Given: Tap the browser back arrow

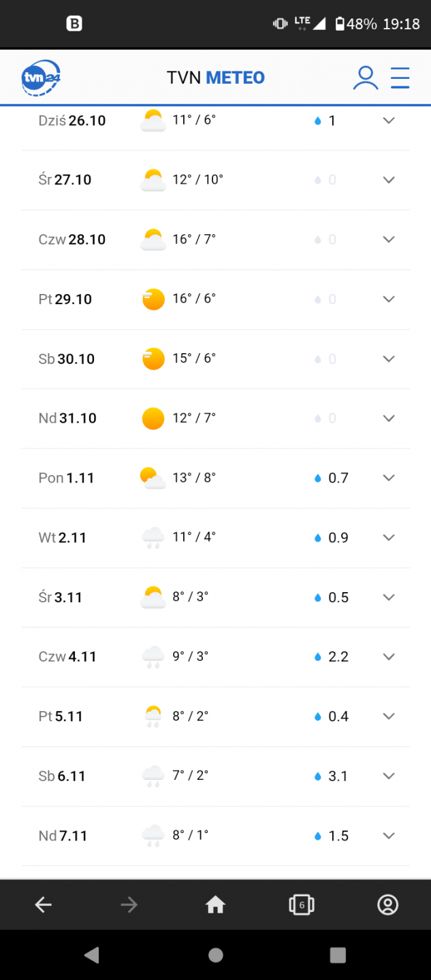Looking at the screenshot, I should [x=44, y=904].
